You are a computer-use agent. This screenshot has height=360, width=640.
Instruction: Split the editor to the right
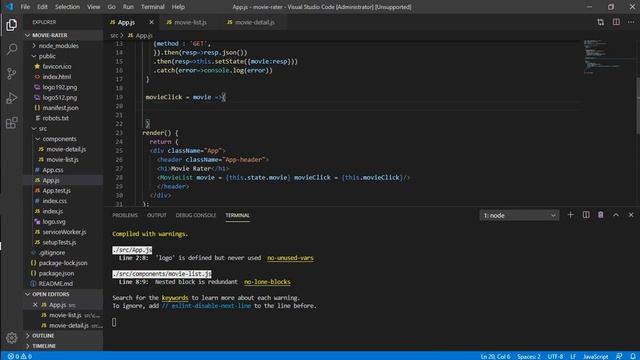(x=616, y=22)
